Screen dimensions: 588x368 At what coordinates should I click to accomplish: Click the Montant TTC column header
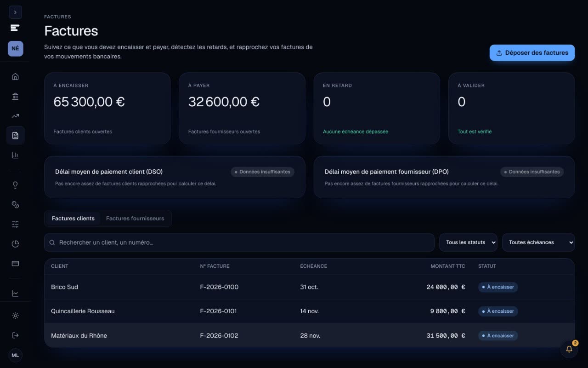tap(448, 266)
